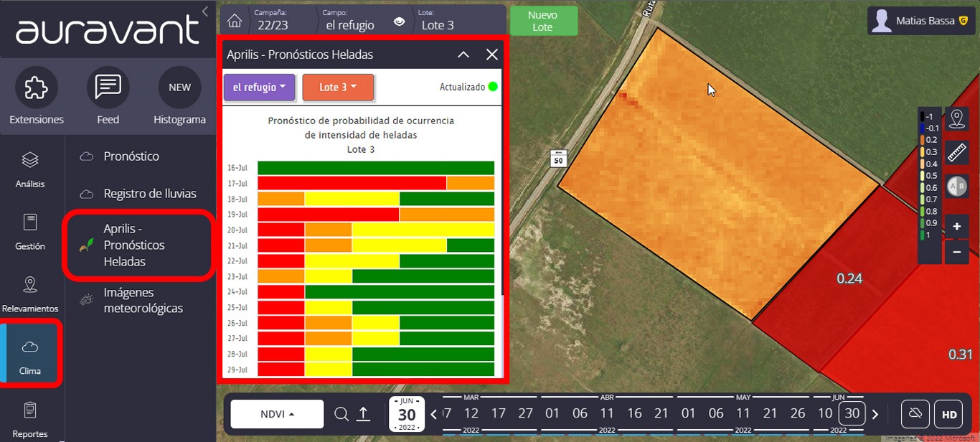
Task: Click the Campo el refugio breadcrumb
Action: [x=350, y=21]
